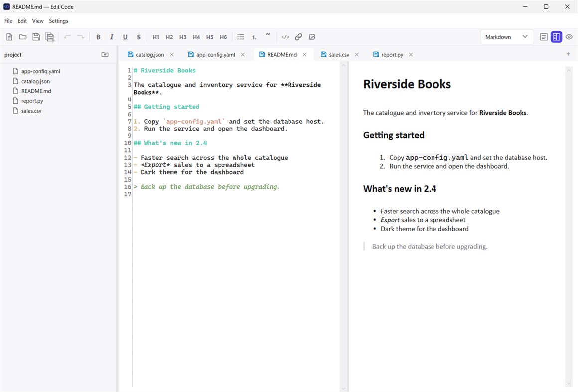
Task: Insert a Heading 4
Action: click(x=196, y=37)
